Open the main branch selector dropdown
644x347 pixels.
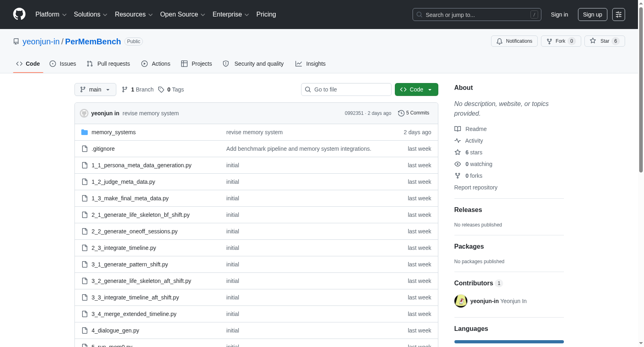[95, 89]
